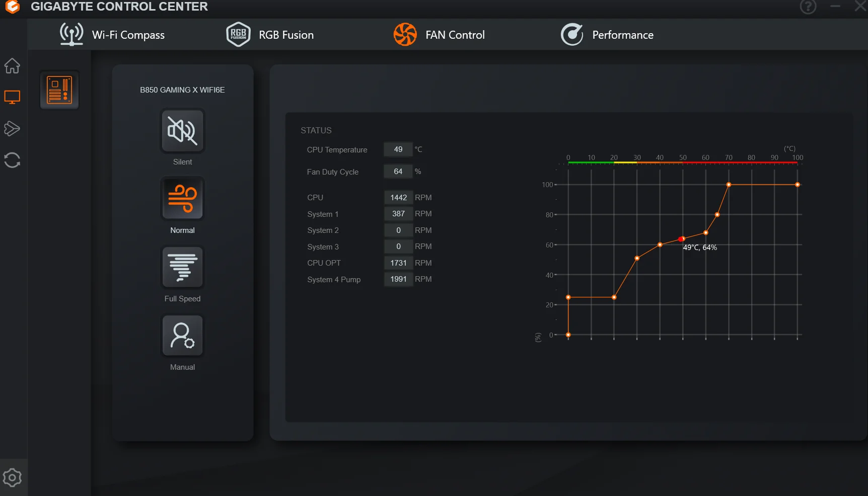Select the motherboard device thumbnail
868x496 pixels.
(x=59, y=90)
